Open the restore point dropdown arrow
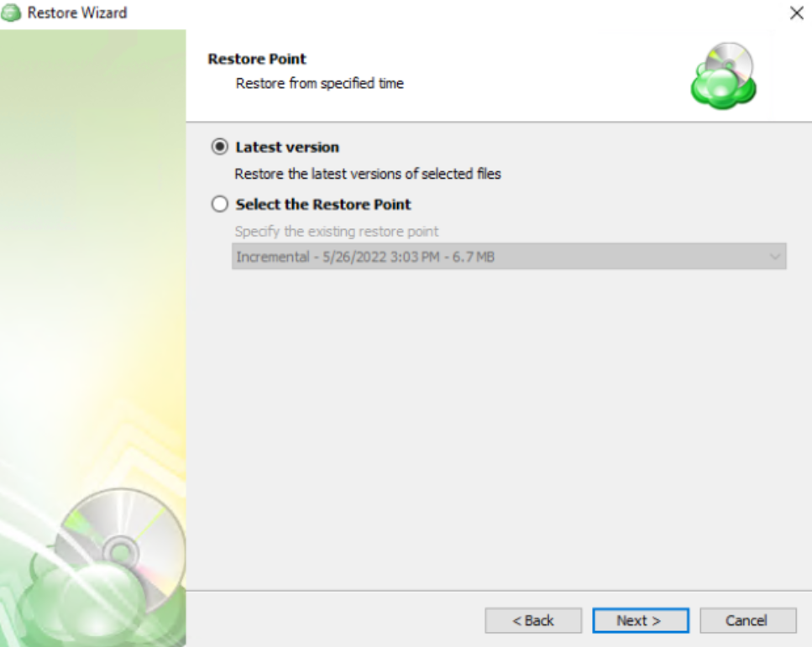 [x=775, y=257]
